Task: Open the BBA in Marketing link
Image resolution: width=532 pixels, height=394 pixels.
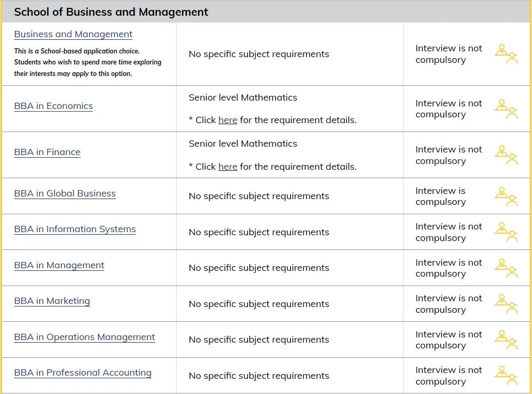Action: pyautogui.click(x=52, y=301)
